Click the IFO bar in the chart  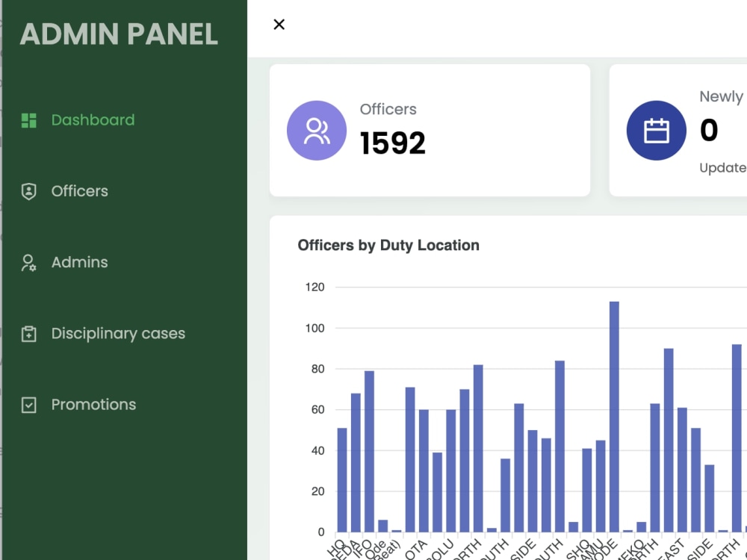point(369,452)
